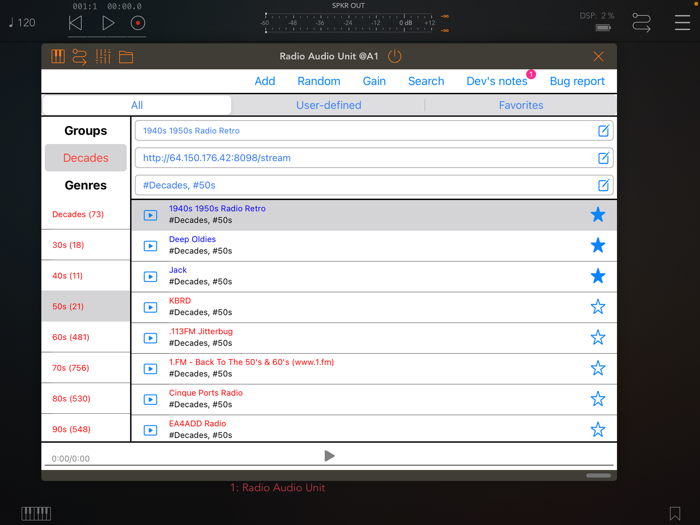Play EA4ADD Radio station
700x525 pixels.
(x=150, y=430)
